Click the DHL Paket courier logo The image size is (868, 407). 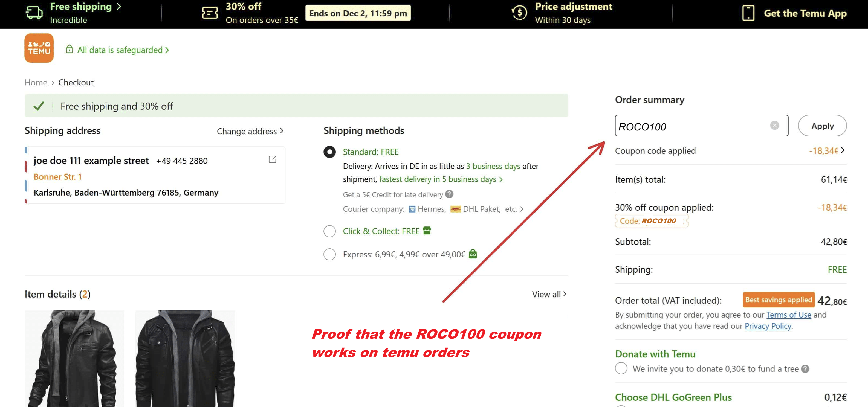[456, 209]
